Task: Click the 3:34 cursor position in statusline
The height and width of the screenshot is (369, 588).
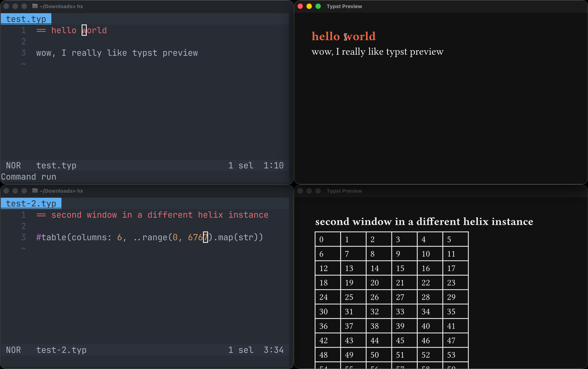Action: click(274, 350)
